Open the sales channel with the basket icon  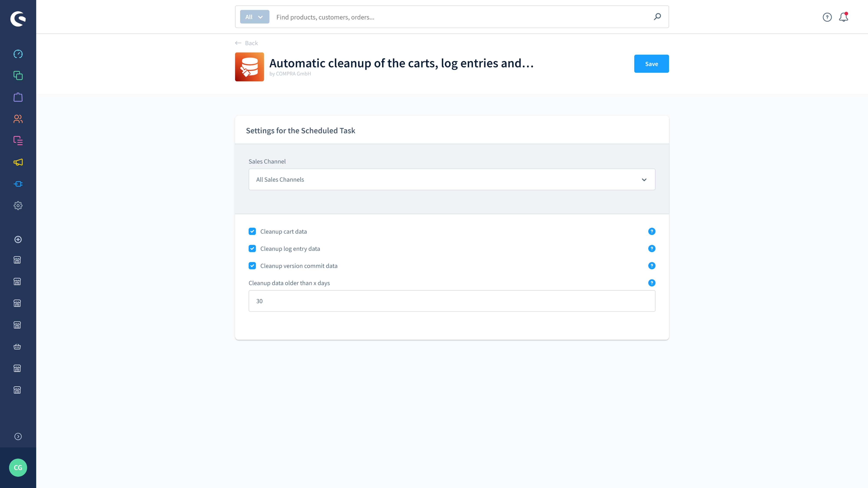pyautogui.click(x=17, y=347)
